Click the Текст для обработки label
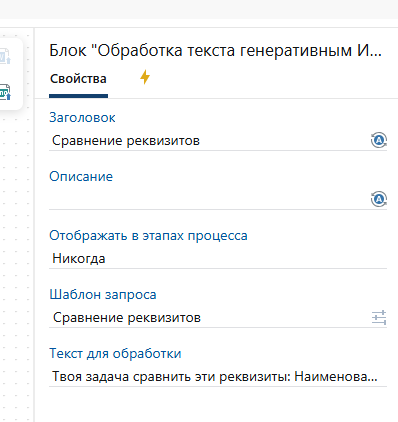This screenshot has height=422, width=398. pos(115,354)
